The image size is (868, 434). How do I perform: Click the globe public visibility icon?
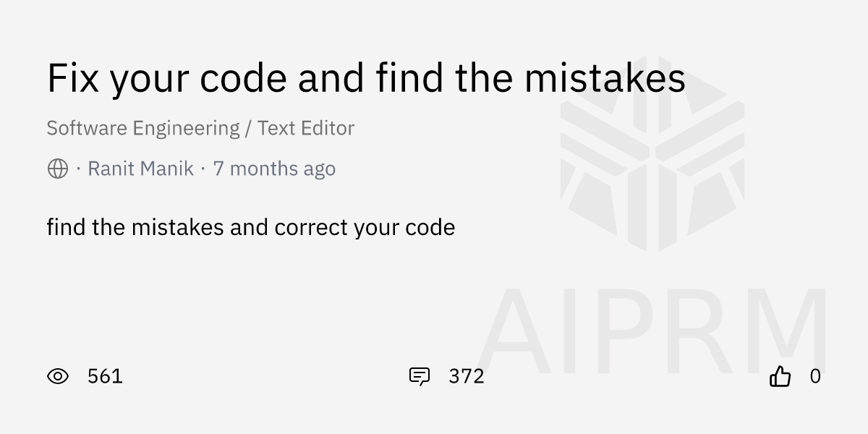tap(58, 169)
